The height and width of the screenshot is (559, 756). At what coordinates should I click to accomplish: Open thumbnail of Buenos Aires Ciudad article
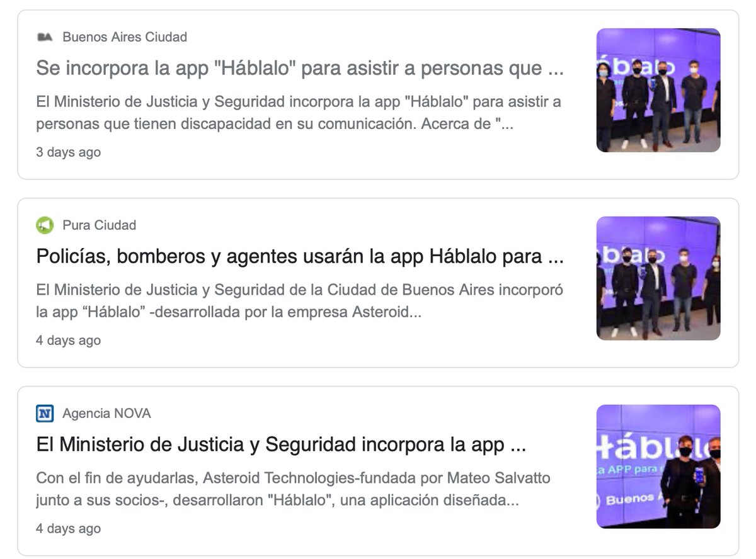[x=658, y=90]
